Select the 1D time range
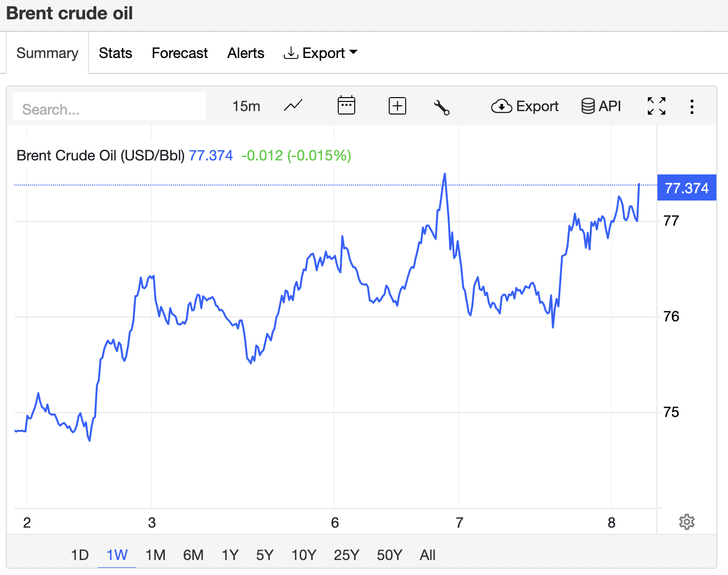This screenshot has height=575, width=728. click(80, 555)
